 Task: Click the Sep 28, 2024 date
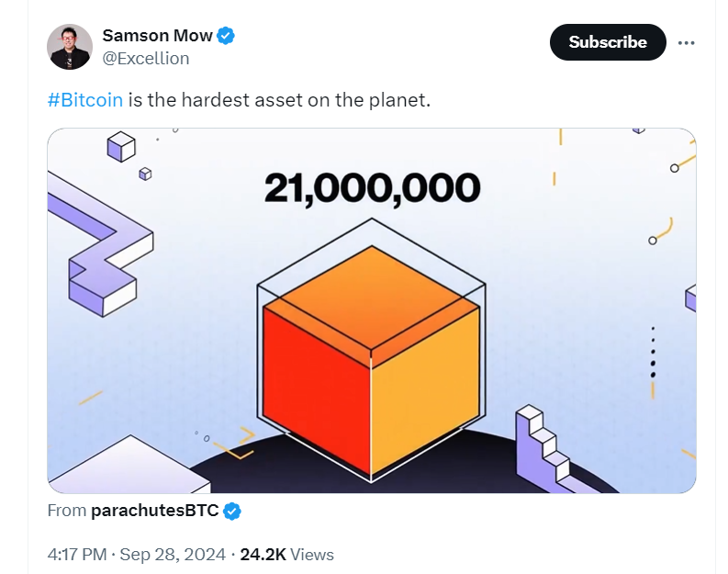pos(173,555)
